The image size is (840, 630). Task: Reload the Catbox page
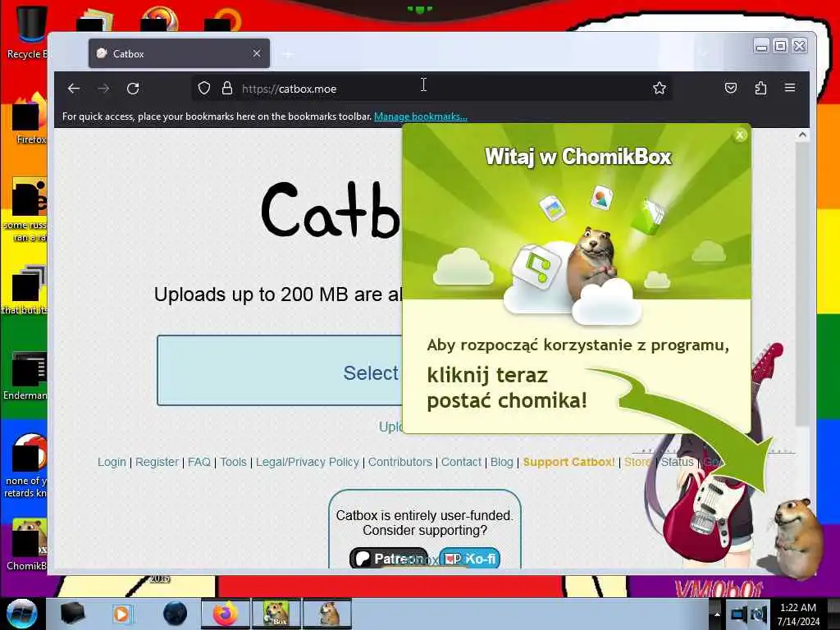click(x=133, y=89)
